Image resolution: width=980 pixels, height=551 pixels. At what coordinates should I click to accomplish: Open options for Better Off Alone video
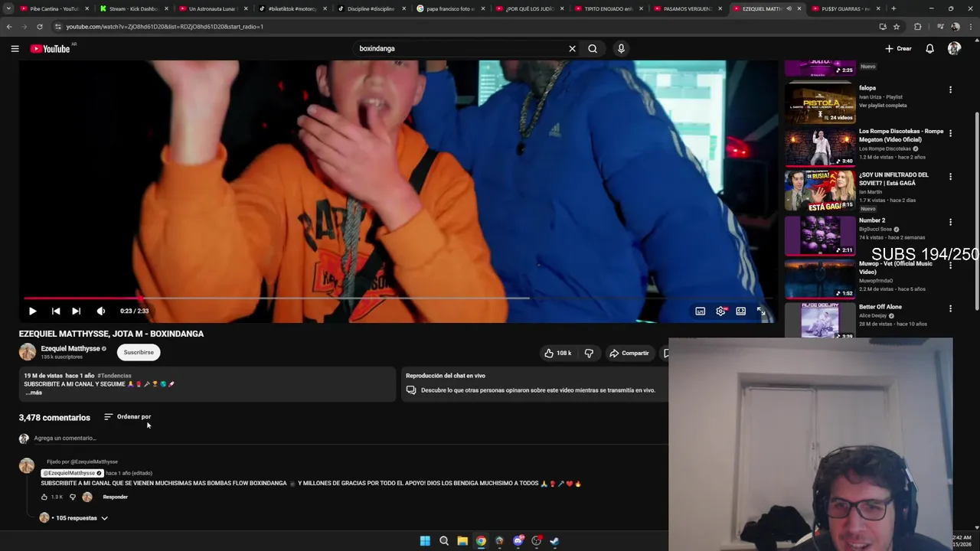[950, 308]
